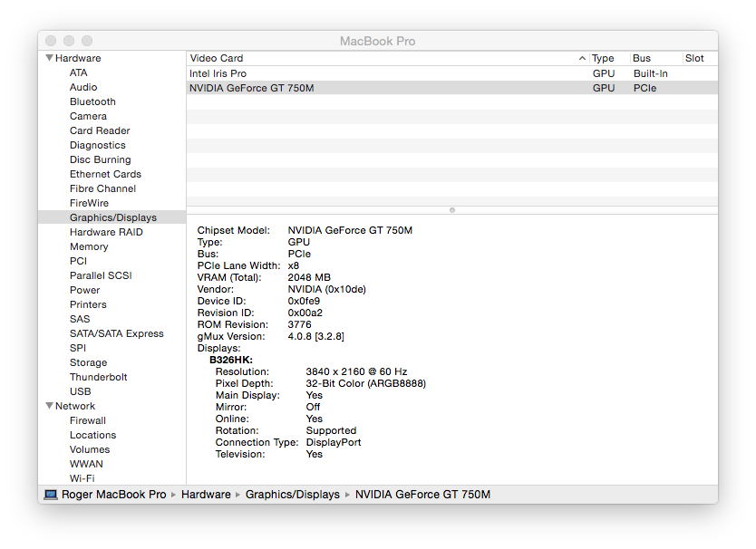
Task: Click the laptop icon beside Roger MacBook Pro
Action: 51,495
